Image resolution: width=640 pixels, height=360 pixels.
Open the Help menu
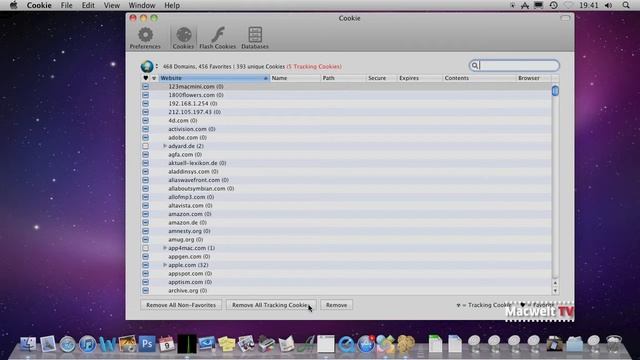point(172,5)
